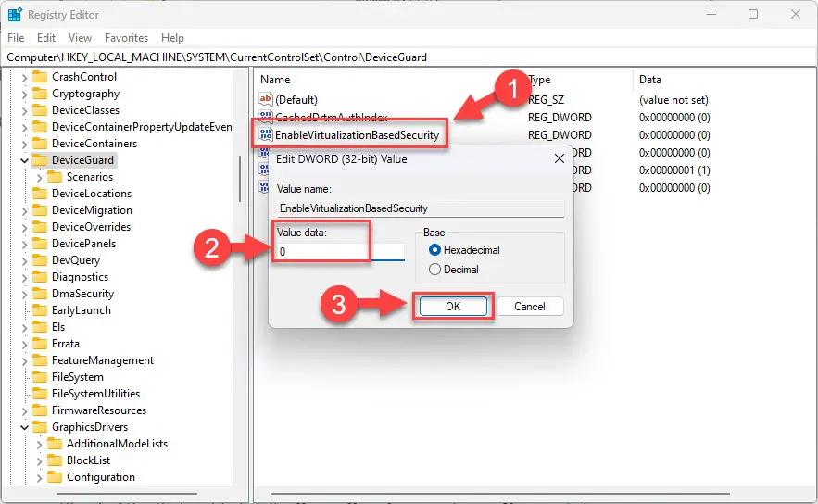Expand the Diagnostics key
Viewport: 818px width, 504px height.
coord(24,278)
